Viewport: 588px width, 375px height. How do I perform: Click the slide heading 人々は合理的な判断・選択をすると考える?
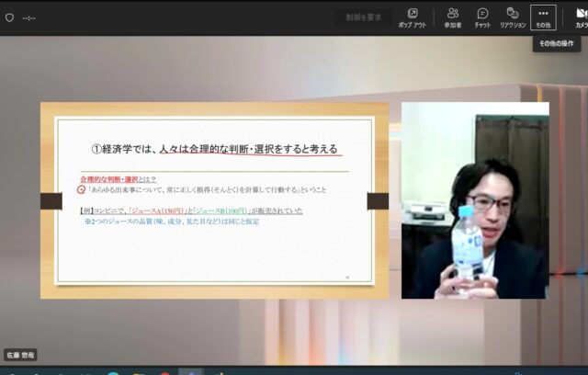(249, 149)
